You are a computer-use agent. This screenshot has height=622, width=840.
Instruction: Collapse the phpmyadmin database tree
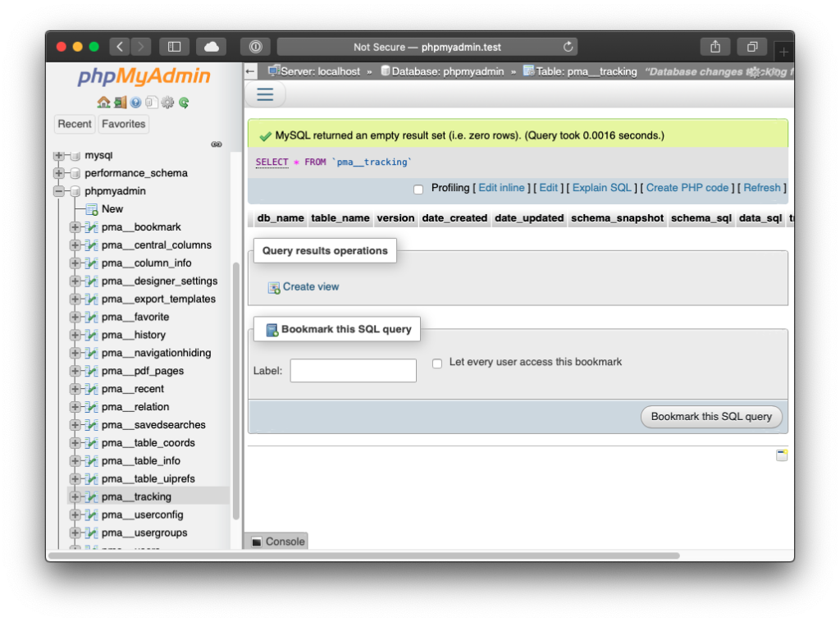click(x=59, y=191)
